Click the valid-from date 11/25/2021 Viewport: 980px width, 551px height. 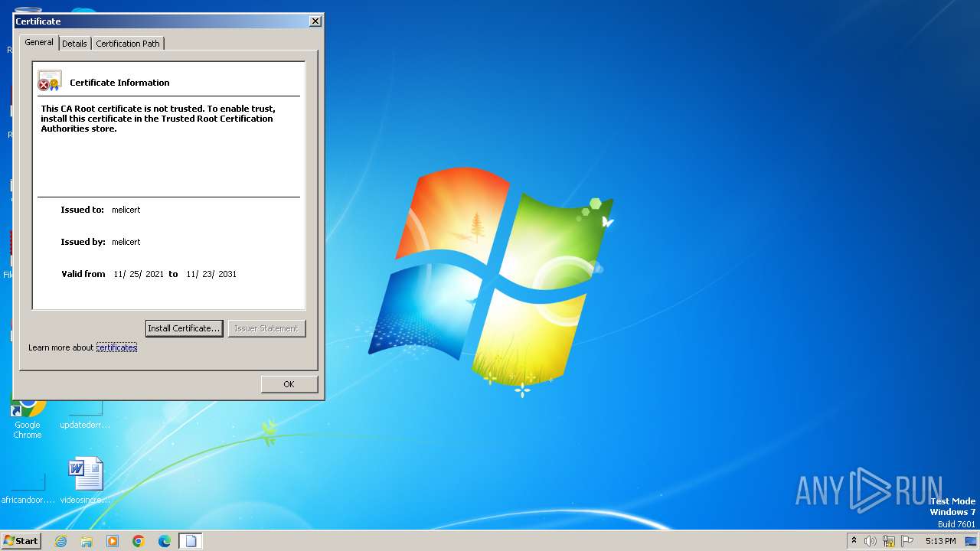139,274
